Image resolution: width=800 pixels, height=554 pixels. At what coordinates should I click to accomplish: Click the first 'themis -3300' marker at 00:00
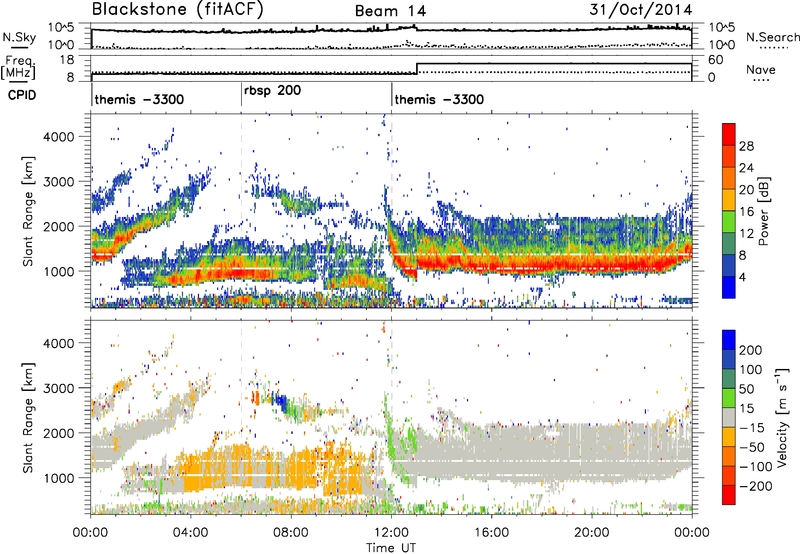139,99
